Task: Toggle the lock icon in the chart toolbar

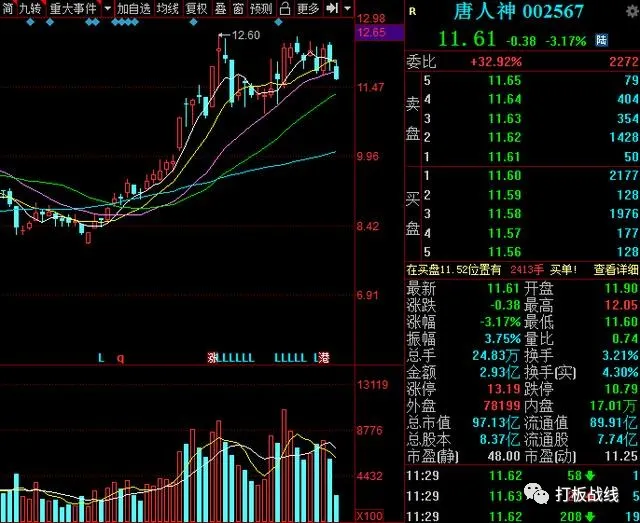Action: pyautogui.click(x=285, y=8)
